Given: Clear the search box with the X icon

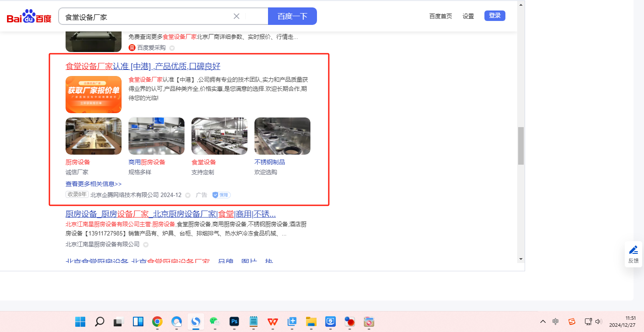Looking at the screenshot, I should coord(237,16).
